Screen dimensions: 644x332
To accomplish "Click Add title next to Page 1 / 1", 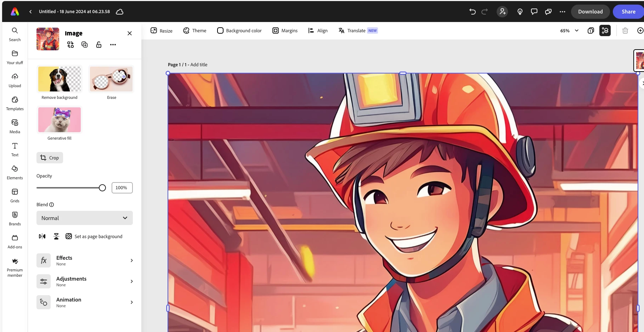I will click(199, 64).
